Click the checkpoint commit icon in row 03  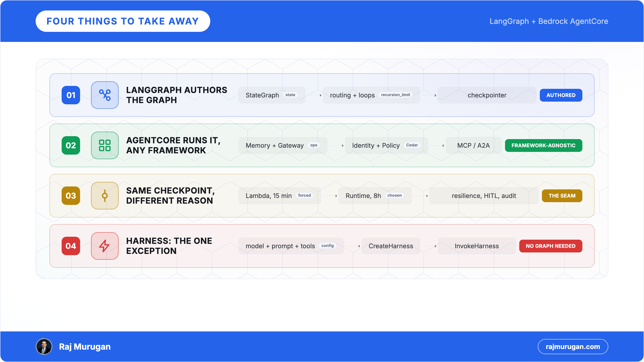pos(105,195)
